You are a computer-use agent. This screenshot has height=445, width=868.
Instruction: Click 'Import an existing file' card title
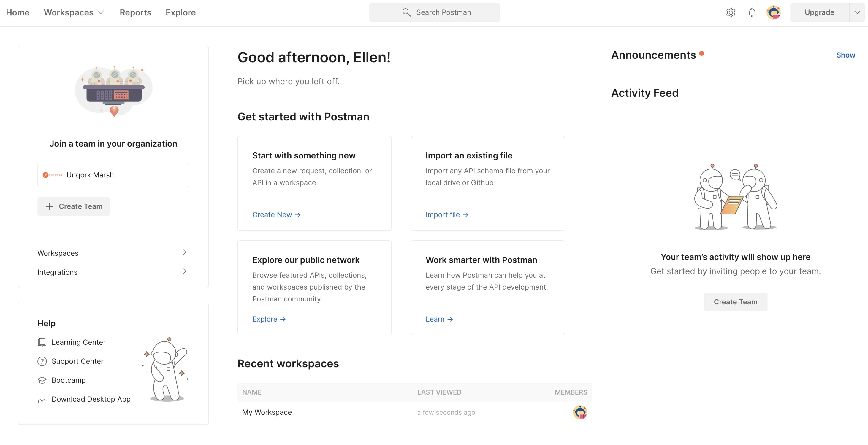pos(469,155)
